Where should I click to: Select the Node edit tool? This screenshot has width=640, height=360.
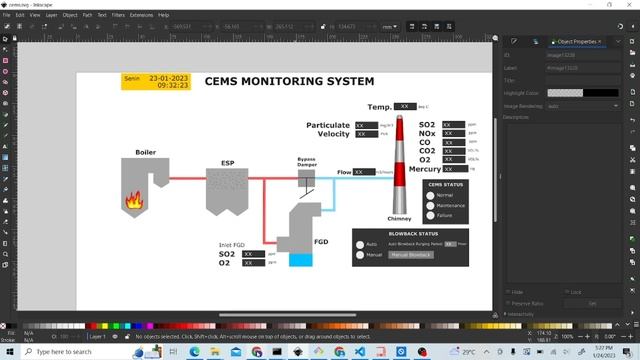(5, 50)
